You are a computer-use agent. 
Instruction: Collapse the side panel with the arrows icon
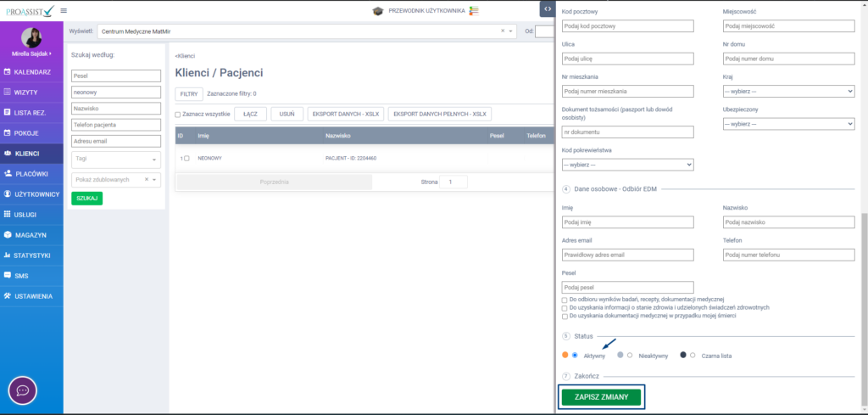(x=547, y=8)
